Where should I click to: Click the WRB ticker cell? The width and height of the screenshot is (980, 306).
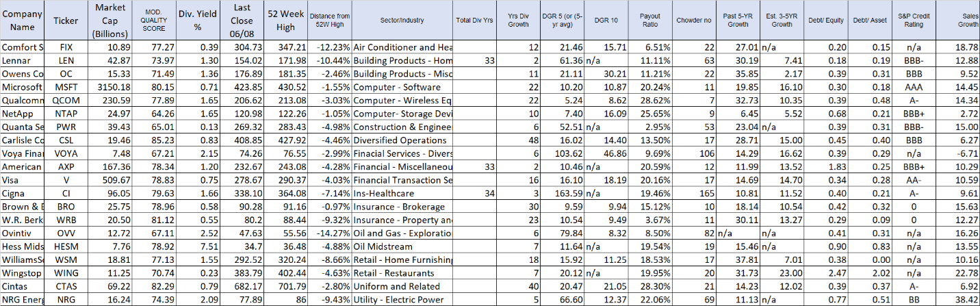(x=66, y=220)
